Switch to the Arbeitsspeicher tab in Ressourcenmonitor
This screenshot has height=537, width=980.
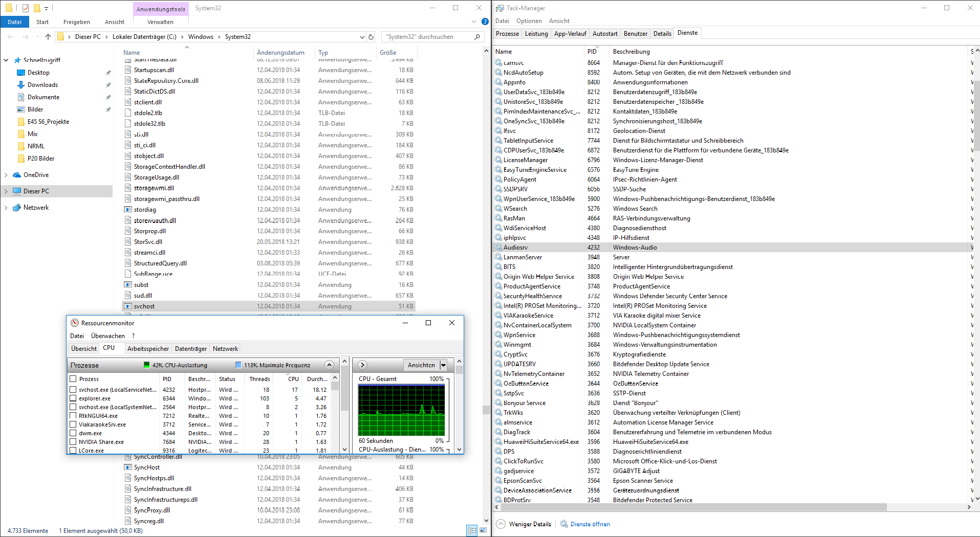click(148, 349)
